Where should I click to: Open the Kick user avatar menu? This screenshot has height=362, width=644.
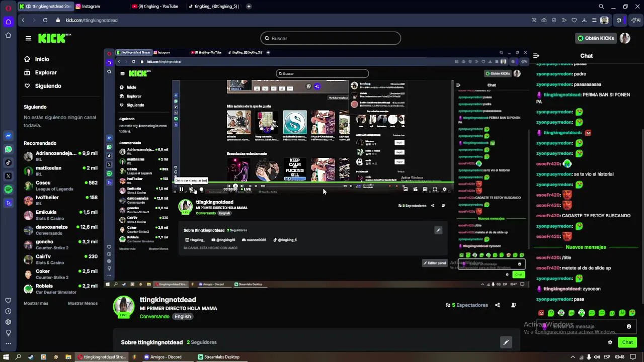[625, 38]
